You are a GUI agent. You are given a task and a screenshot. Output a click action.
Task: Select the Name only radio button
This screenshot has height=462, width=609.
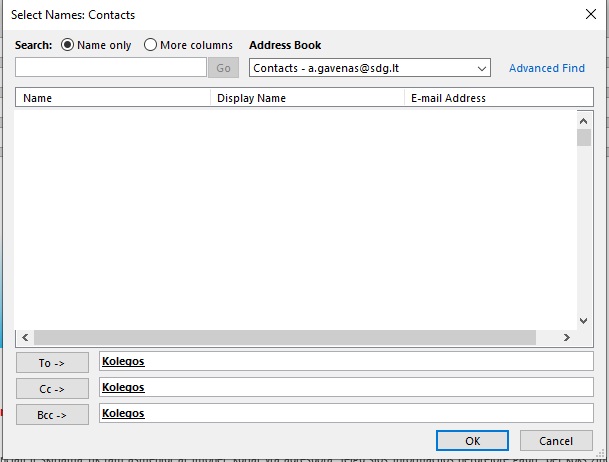click(68, 45)
